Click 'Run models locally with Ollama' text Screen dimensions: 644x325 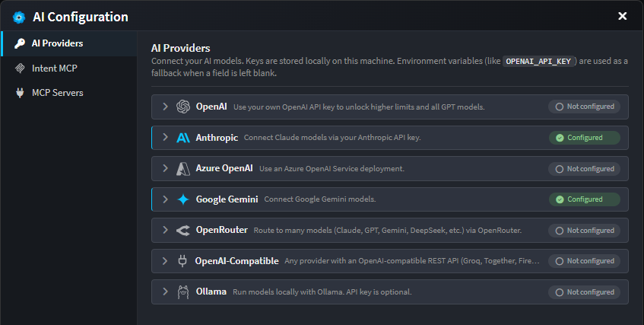click(322, 292)
